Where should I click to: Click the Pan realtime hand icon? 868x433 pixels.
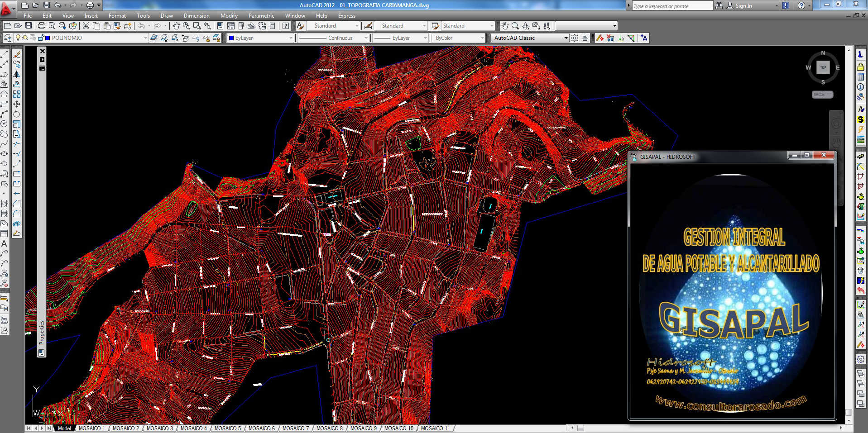point(176,26)
